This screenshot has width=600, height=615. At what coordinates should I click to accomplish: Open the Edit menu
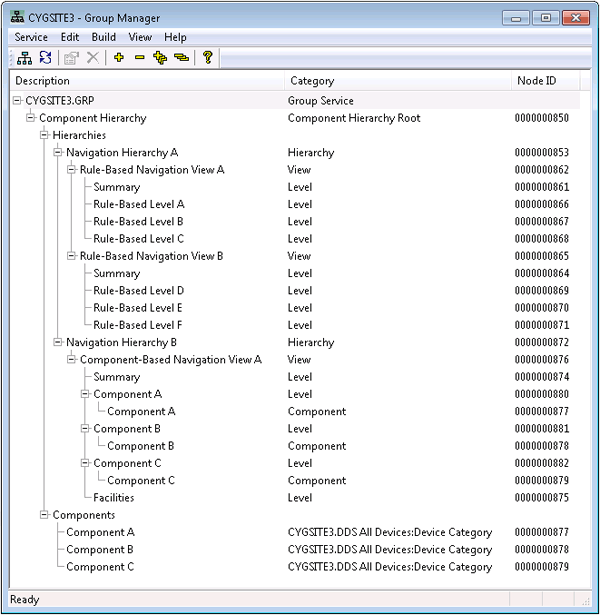coord(70,37)
